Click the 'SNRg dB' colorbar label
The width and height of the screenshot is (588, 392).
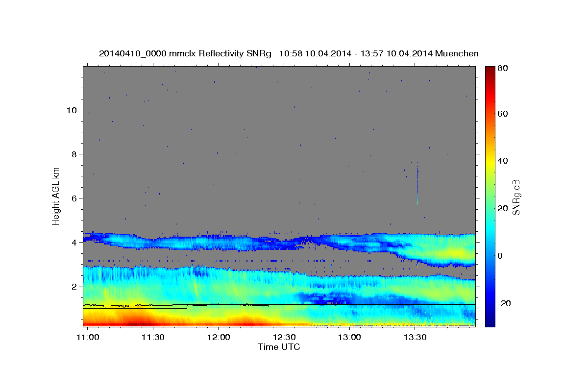tap(516, 197)
